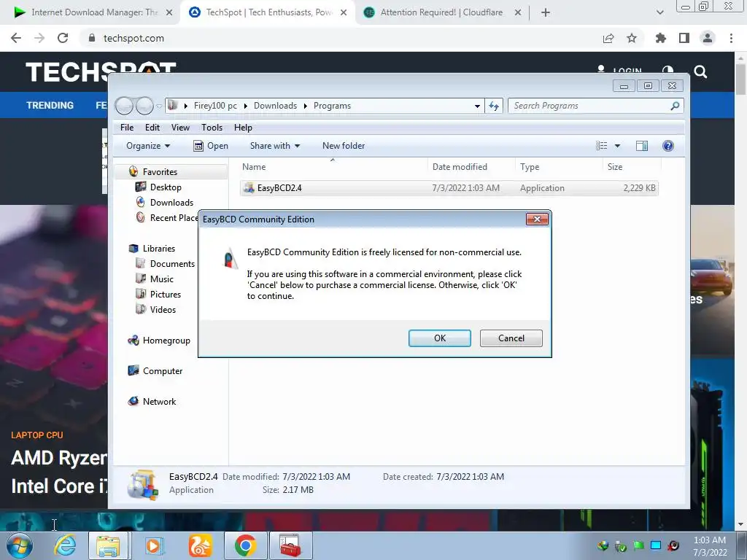Open the view options dropdown arrow

617,146
